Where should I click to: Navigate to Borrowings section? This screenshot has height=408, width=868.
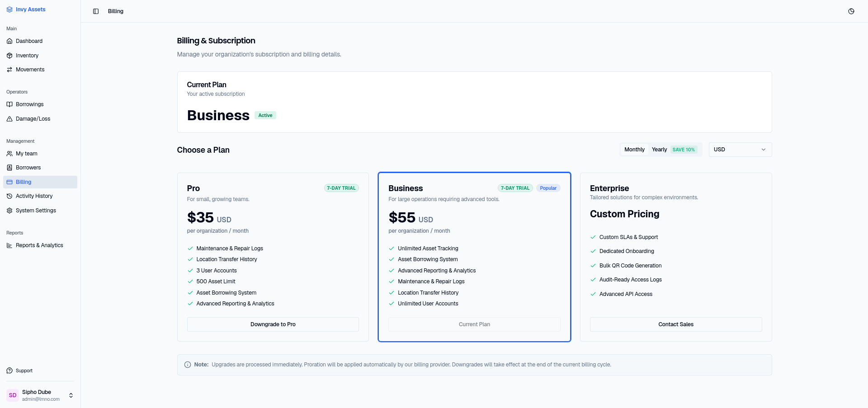pos(40,104)
